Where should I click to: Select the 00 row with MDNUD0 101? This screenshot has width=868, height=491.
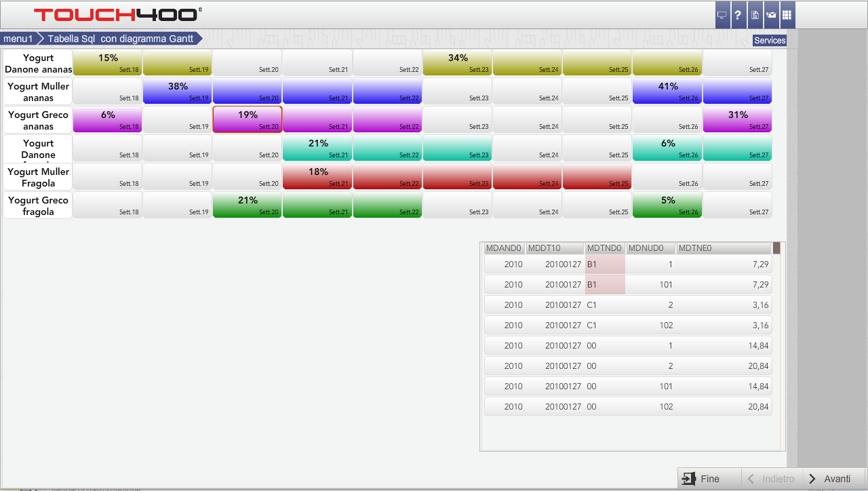(628, 387)
